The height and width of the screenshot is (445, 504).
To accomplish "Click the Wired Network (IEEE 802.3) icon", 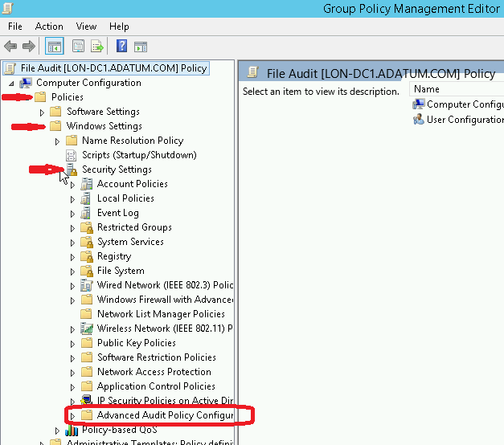I will [87, 285].
